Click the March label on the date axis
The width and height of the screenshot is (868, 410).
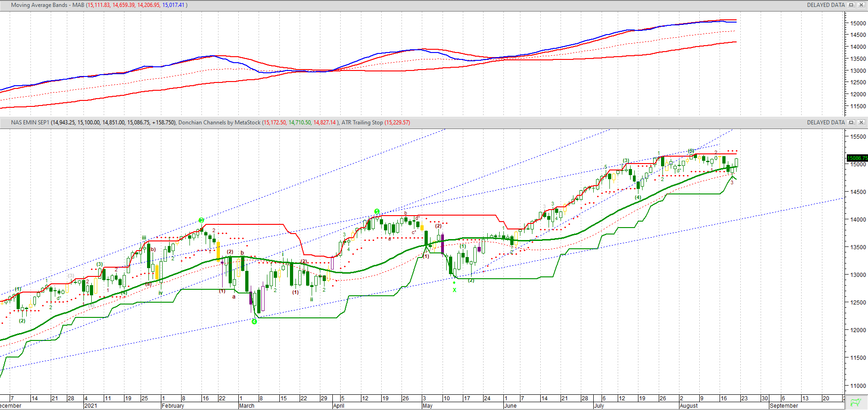(247, 406)
